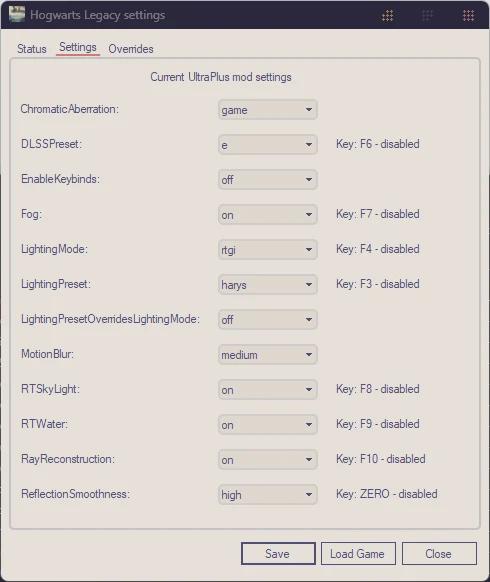Open the EnableKeybinds off/on dropdown

268,180
